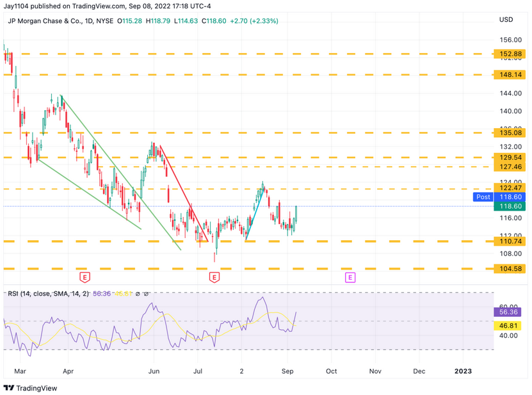Click the USD currency label
Screen dimensions: 532x395
506,20
